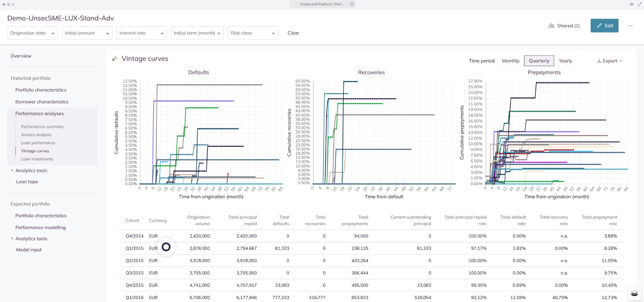The height and width of the screenshot is (302, 644).
Task: Click the Edit button
Action: tap(604, 26)
